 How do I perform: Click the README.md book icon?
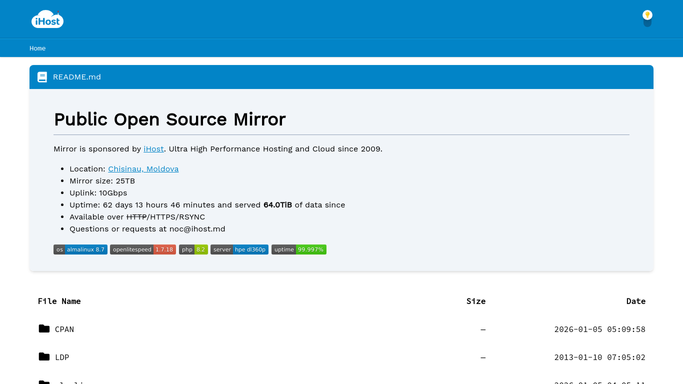42,77
